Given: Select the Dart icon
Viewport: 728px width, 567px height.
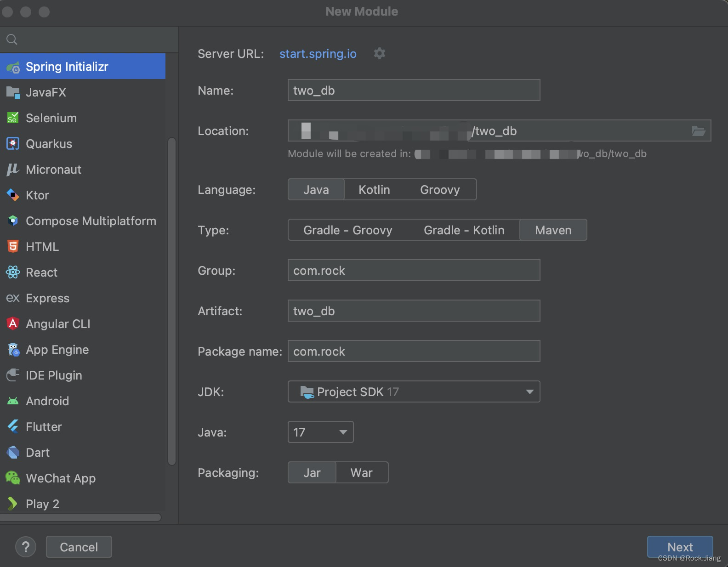Looking at the screenshot, I should 13,453.
